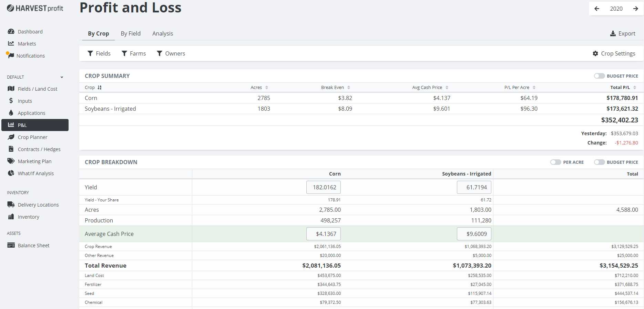
Task: Click the Seed total $444,537.14
Action: pyautogui.click(x=626, y=293)
